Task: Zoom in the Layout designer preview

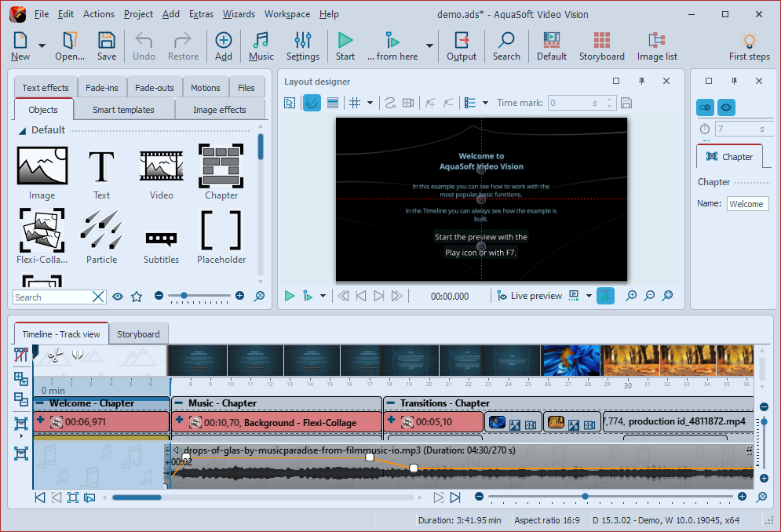Action: click(631, 296)
